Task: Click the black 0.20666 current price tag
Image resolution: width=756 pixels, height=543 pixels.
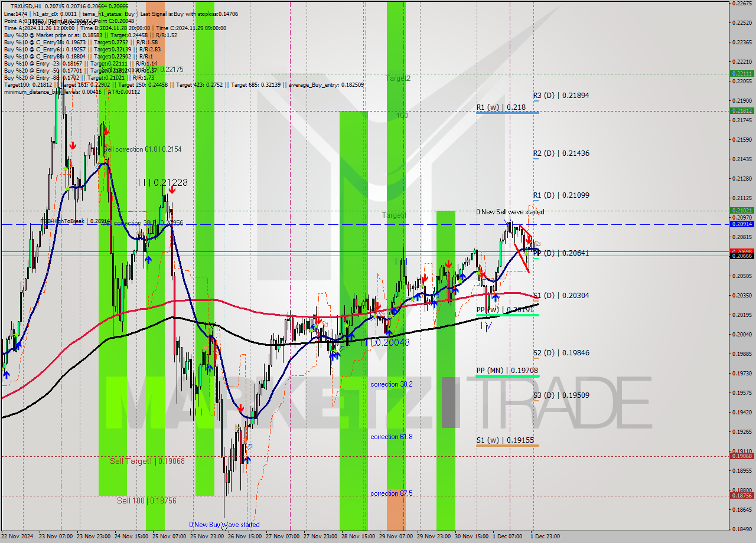Action: click(x=742, y=256)
